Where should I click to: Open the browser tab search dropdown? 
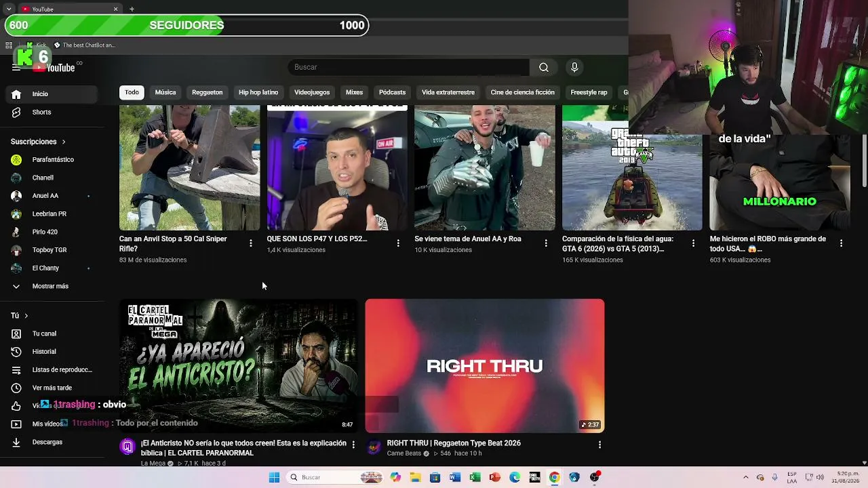8,9
